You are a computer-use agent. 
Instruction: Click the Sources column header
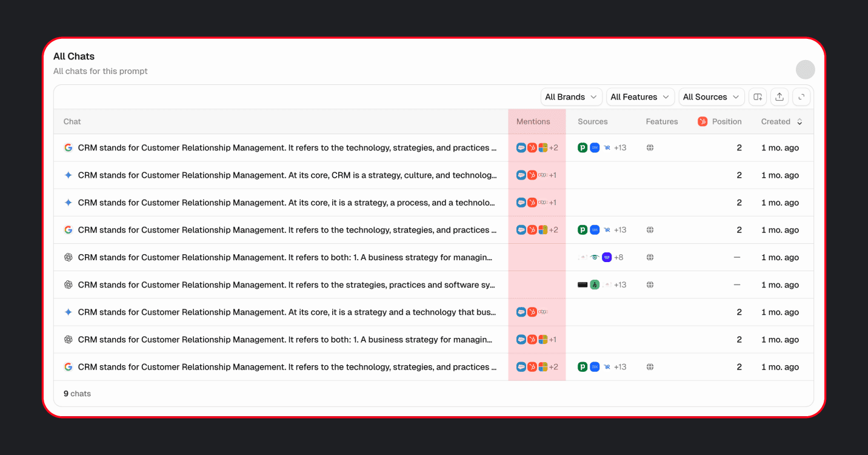pyautogui.click(x=593, y=121)
